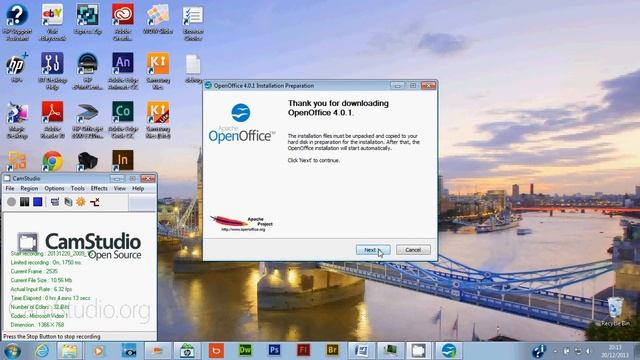The width and height of the screenshot is (640, 360).
Task: Launch Internet Explorer from taskbar
Action: (x=41, y=351)
